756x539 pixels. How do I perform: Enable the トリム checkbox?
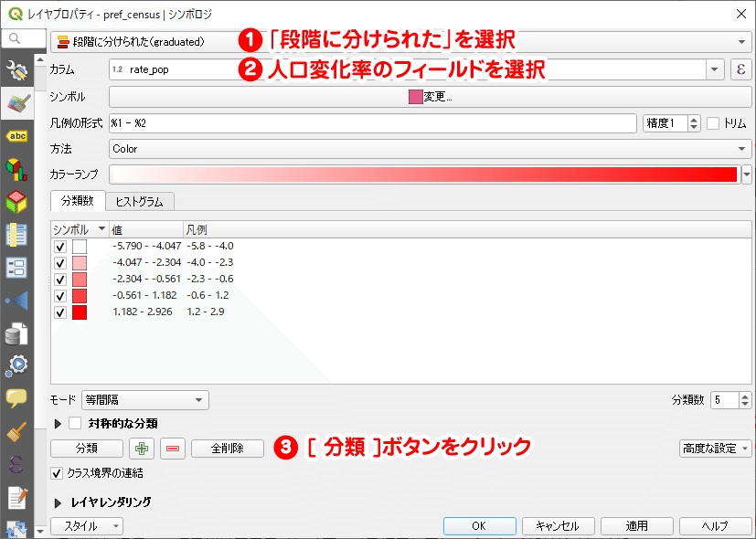click(713, 123)
